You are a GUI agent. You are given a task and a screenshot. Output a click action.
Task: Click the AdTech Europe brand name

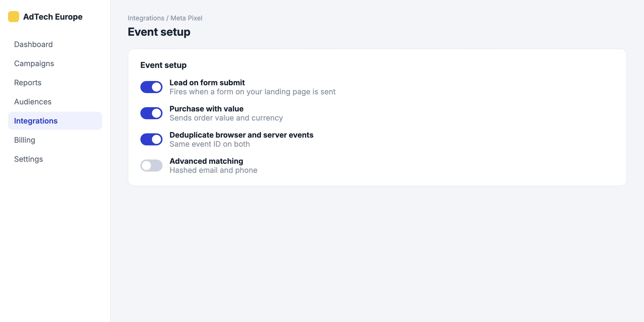pos(53,17)
